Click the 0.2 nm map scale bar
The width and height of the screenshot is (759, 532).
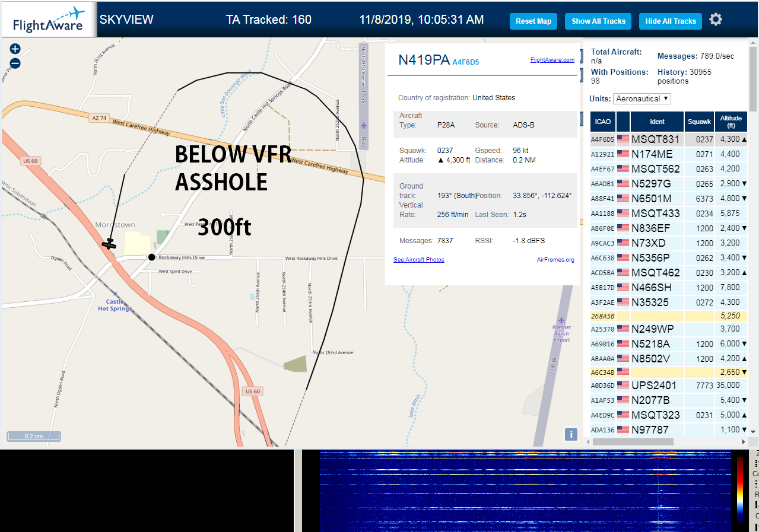(x=34, y=437)
